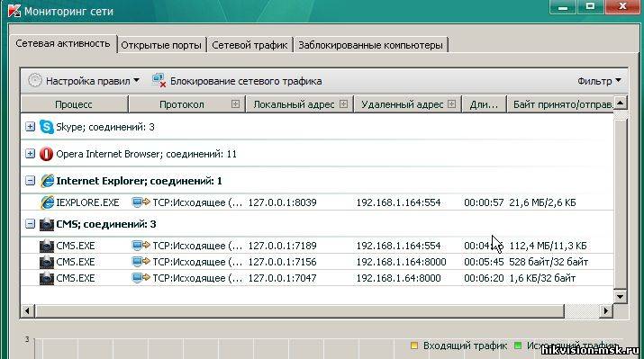Click traffic value 1,6 КБ/32 байт
This screenshot has width=644, height=359.
[x=542, y=278]
